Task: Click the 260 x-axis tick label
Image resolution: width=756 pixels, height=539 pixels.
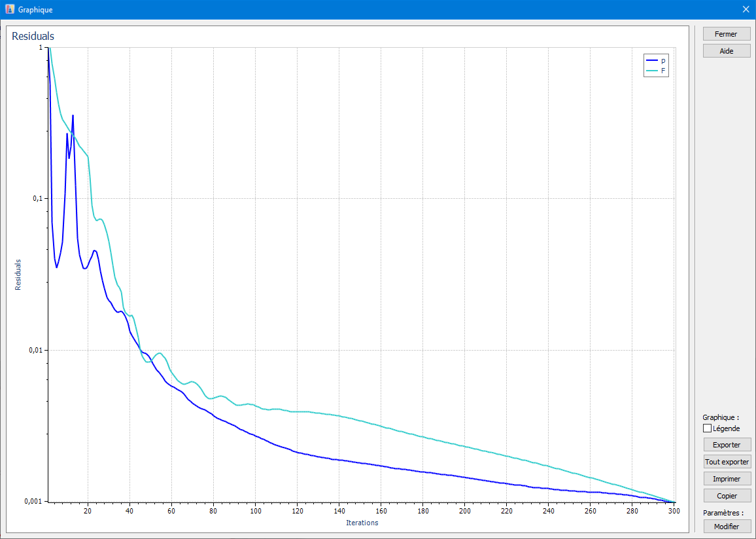Action: tap(591, 511)
